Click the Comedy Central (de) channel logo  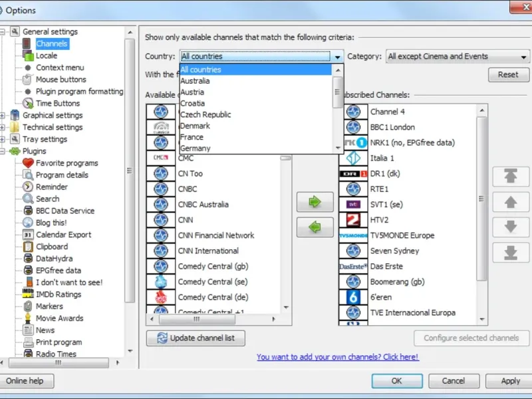point(161,297)
